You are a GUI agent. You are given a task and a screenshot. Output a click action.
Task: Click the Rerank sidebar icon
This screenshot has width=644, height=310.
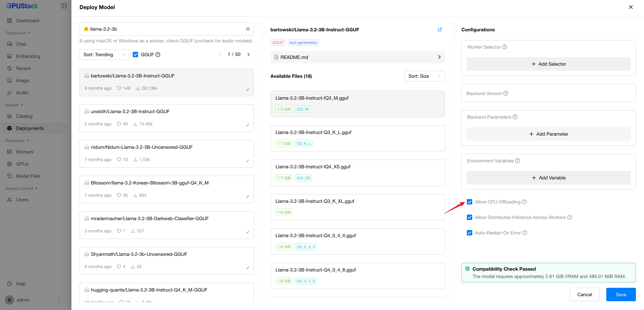click(x=9, y=68)
